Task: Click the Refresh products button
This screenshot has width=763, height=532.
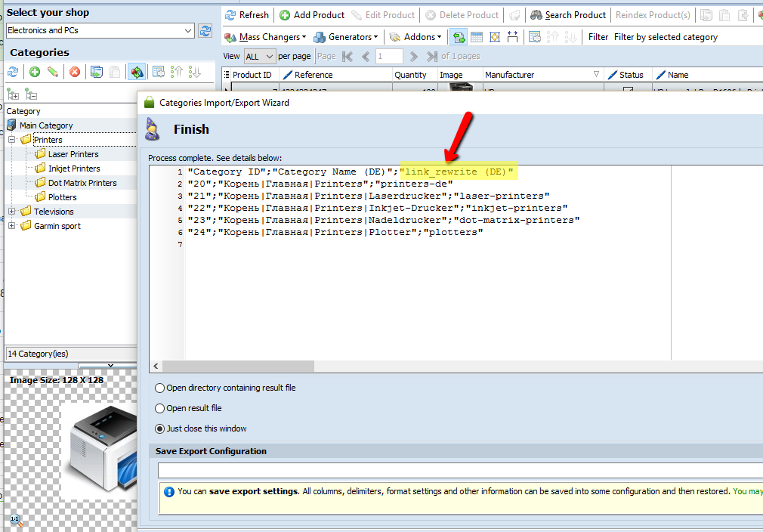Action: pos(246,15)
